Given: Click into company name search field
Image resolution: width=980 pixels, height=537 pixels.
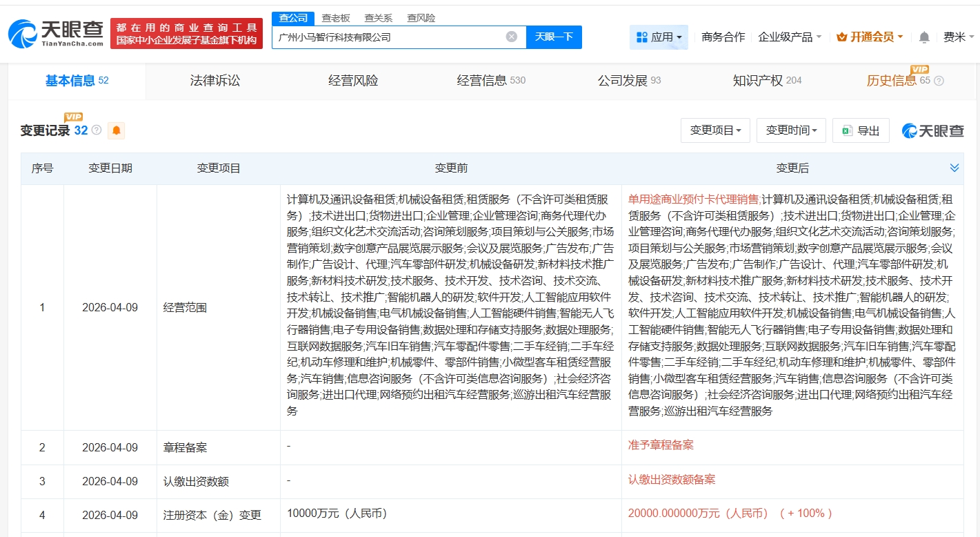Looking at the screenshot, I should [x=386, y=37].
